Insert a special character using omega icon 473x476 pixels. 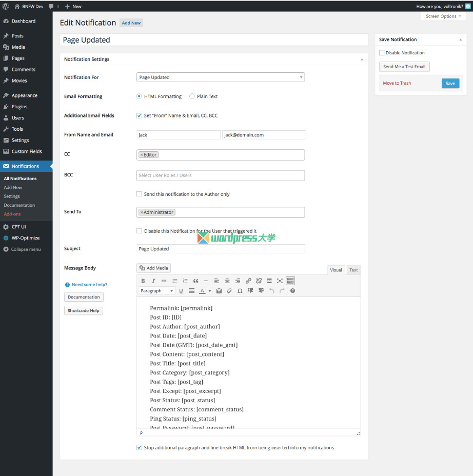click(240, 291)
